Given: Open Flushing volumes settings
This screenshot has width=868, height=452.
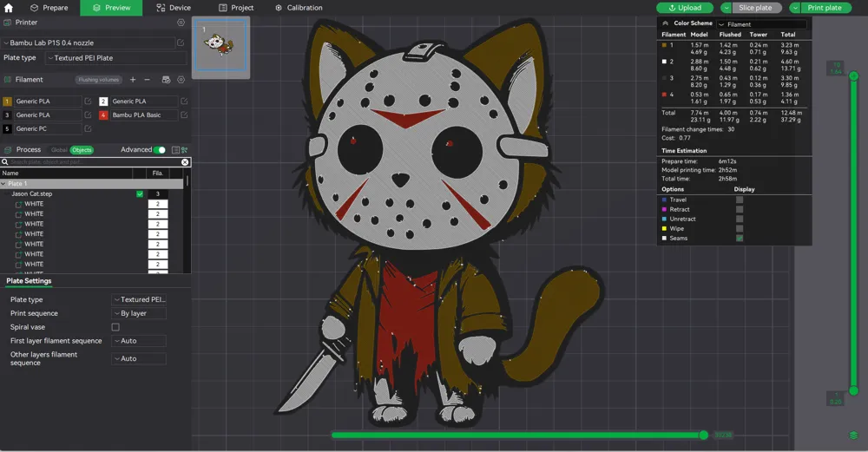Looking at the screenshot, I should tap(99, 80).
